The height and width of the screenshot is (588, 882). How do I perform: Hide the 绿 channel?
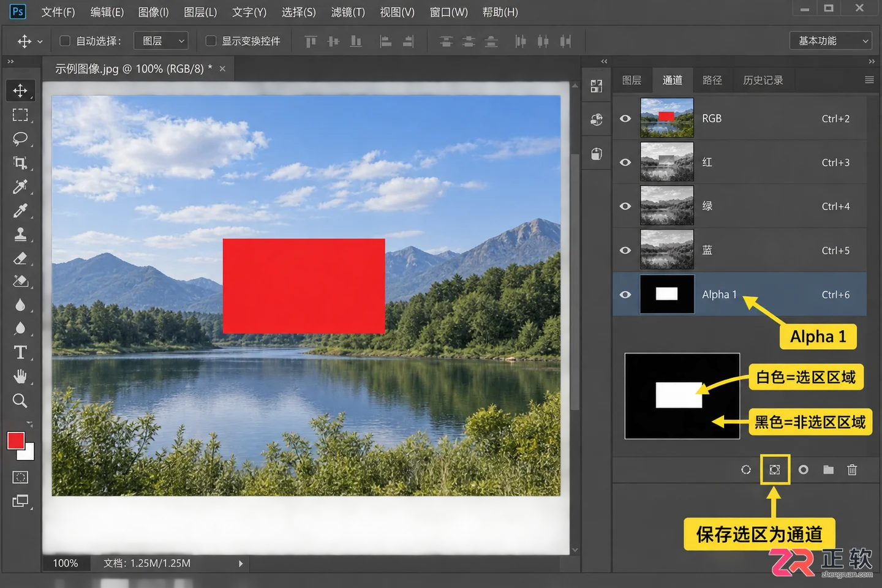(x=625, y=206)
